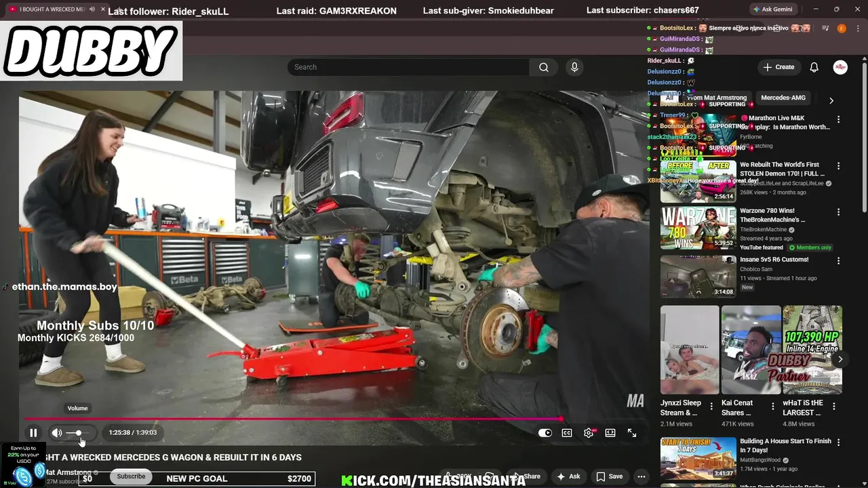Screen dimensions: 868x488
Task: Open the 'Warzone 780 Wins' thumbnail
Action: click(x=698, y=228)
